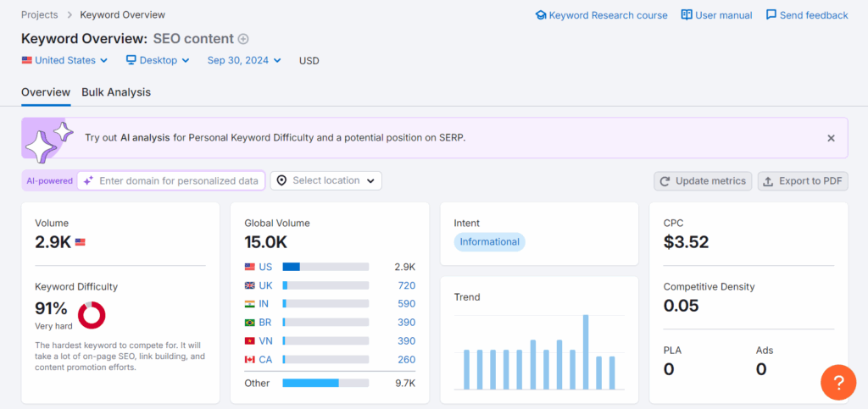This screenshot has width=868, height=409.
Task: Click the Other volume value 9.7K
Action: [404, 383]
